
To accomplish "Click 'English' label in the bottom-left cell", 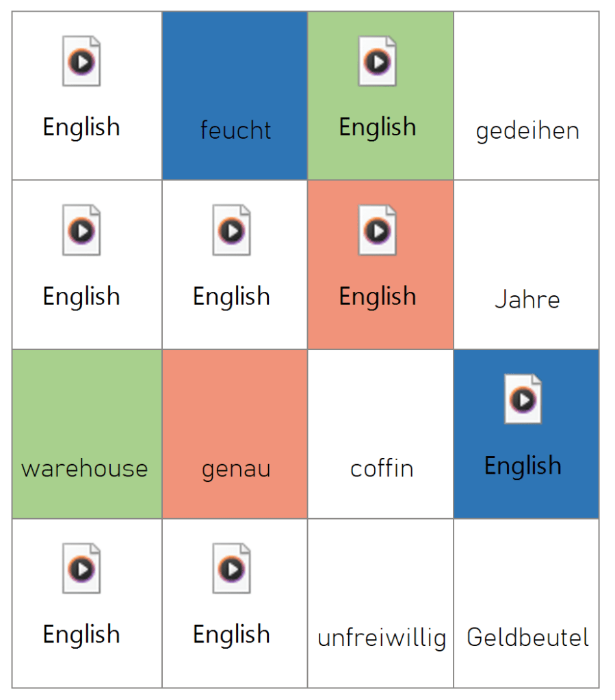I will tap(81, 635).
